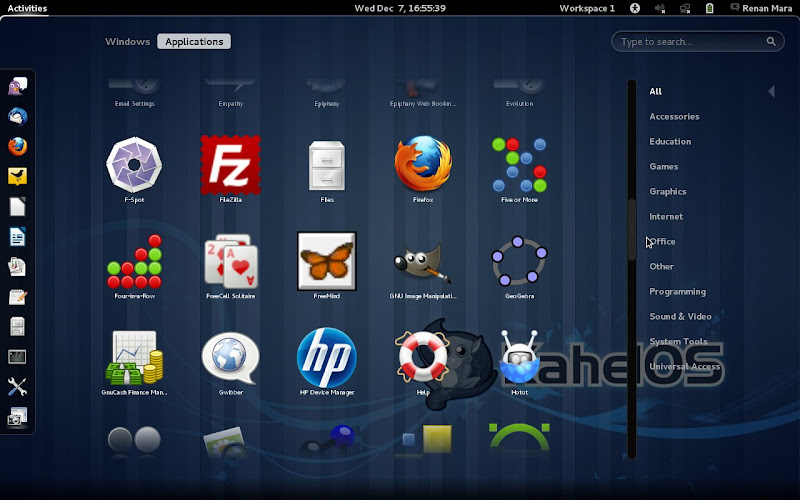Open the Renan Mara user menu

[x=761, y=8]
